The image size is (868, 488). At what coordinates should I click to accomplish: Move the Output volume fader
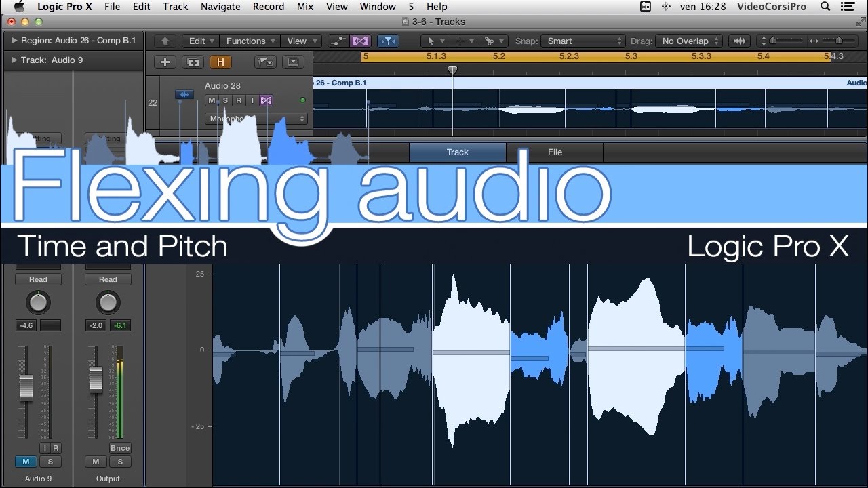click(x=96, y=378)
